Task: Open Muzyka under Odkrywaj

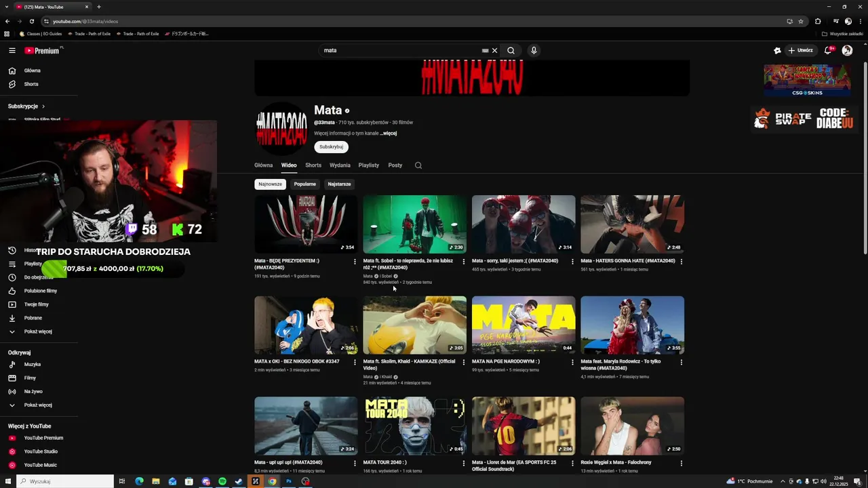Action: 33,365
